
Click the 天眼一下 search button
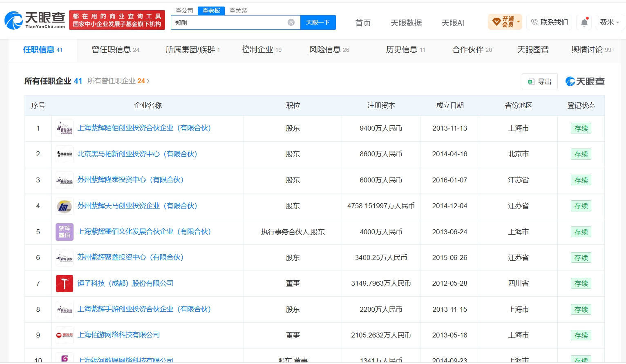tap(318, 22)
